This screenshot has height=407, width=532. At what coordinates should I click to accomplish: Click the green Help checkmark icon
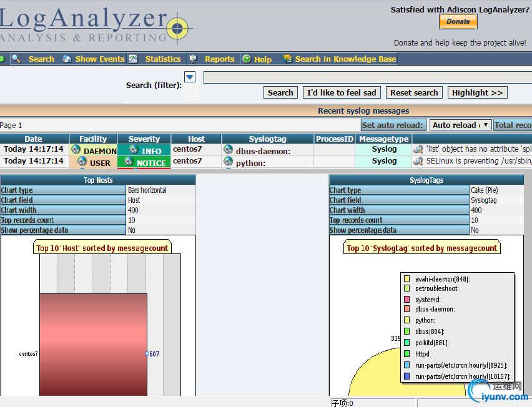click(247, 59)
